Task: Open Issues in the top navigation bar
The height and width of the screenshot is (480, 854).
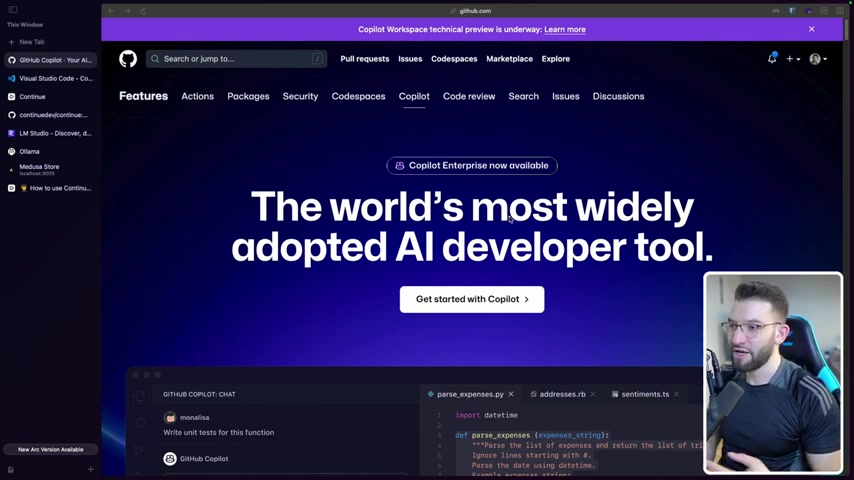Action: [410, 59]
